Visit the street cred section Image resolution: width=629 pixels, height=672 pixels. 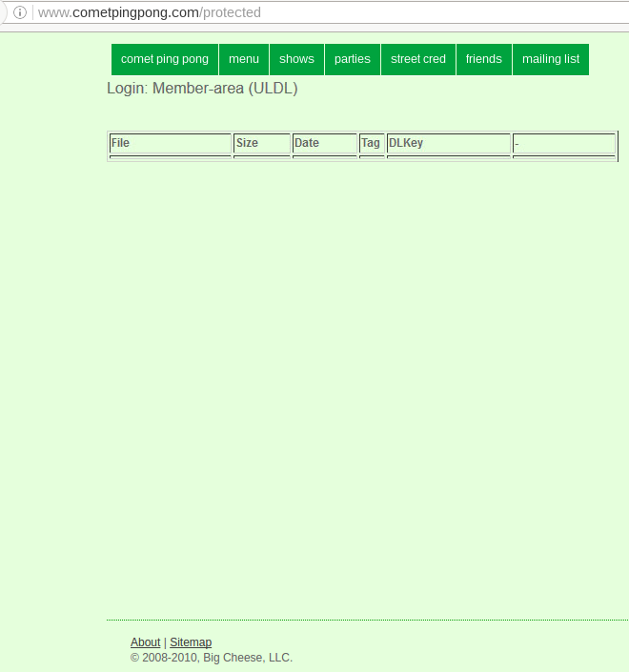418,59
